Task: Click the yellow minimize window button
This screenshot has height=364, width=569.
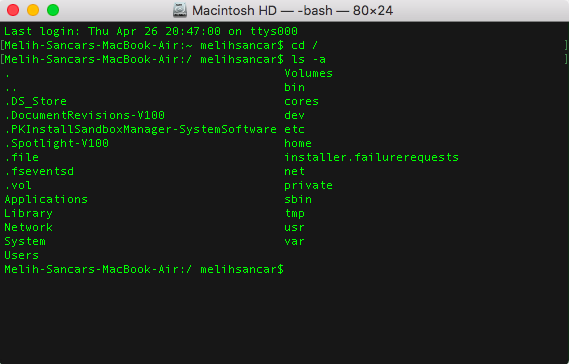Action: click(33, 10)
